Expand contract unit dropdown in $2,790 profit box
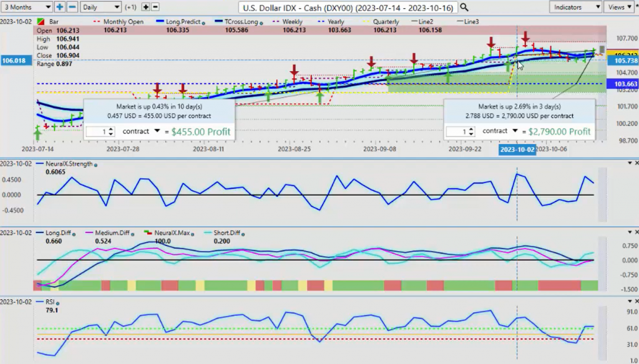Viewport: 639px width, 364px height. point(516,132)
